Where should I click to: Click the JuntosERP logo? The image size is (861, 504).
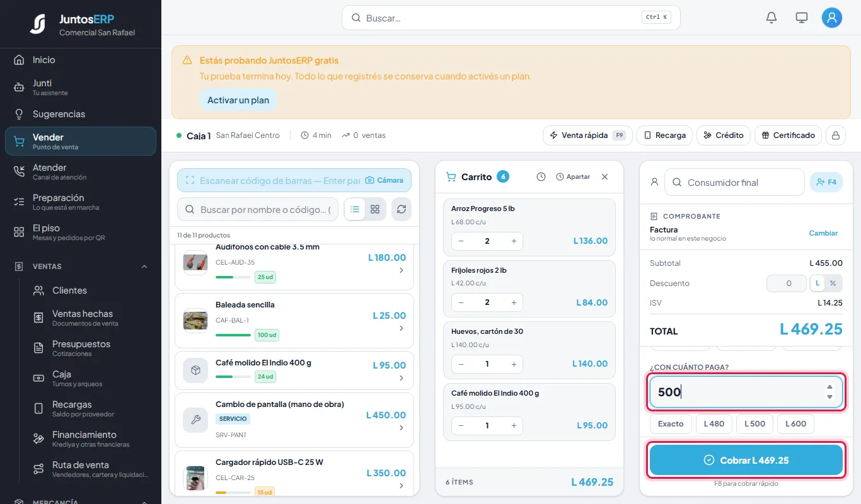pos(38,24)
